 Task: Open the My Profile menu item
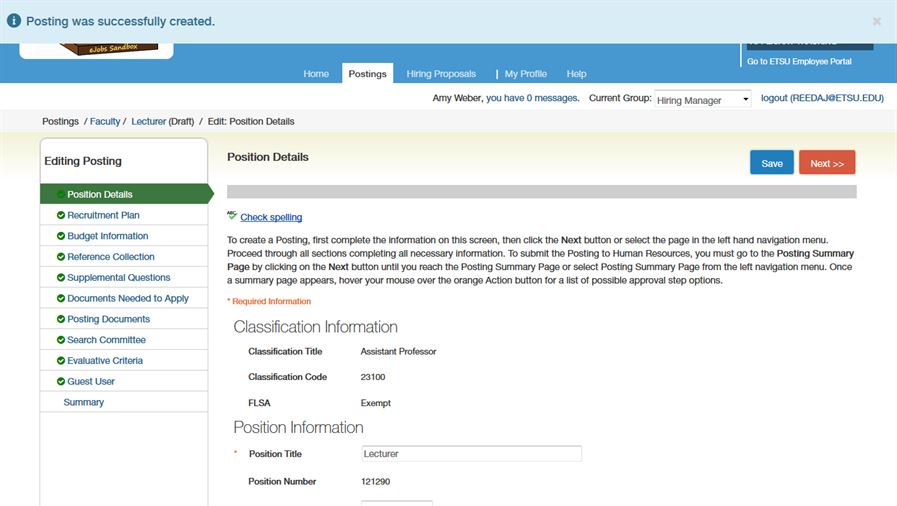click(x=525, y=74)
